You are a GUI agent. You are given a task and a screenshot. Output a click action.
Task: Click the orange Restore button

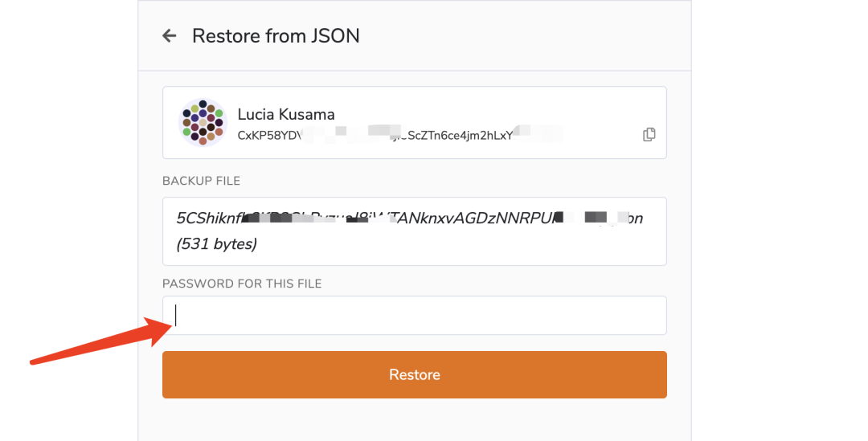pyautogui.click(x=415, y=375)
